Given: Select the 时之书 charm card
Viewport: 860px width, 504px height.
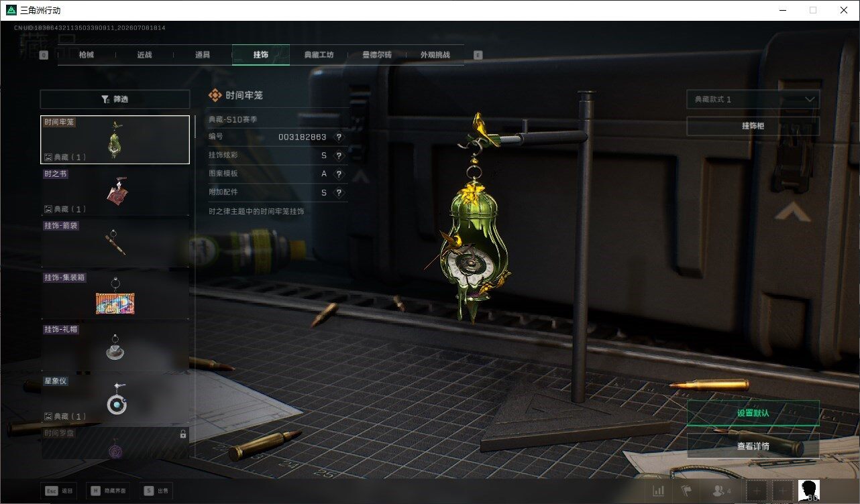Looking at the screenshot, I should (x=115, y=192).
